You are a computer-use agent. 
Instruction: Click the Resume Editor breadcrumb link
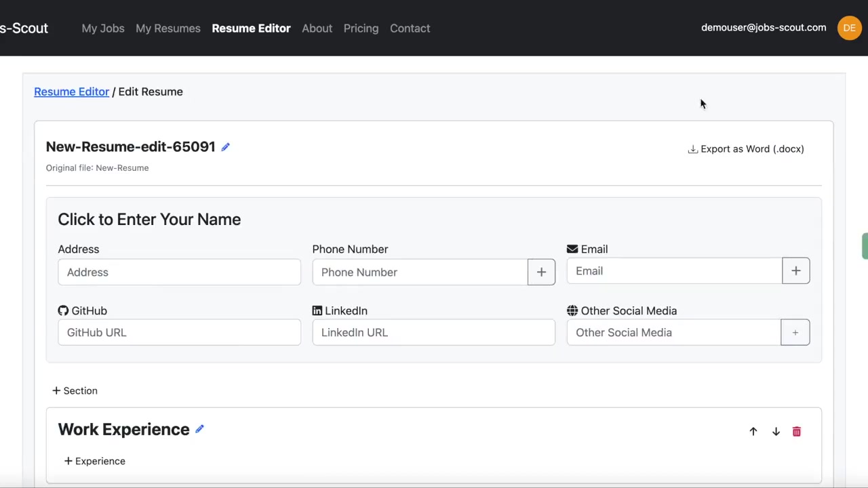[71, 91]
